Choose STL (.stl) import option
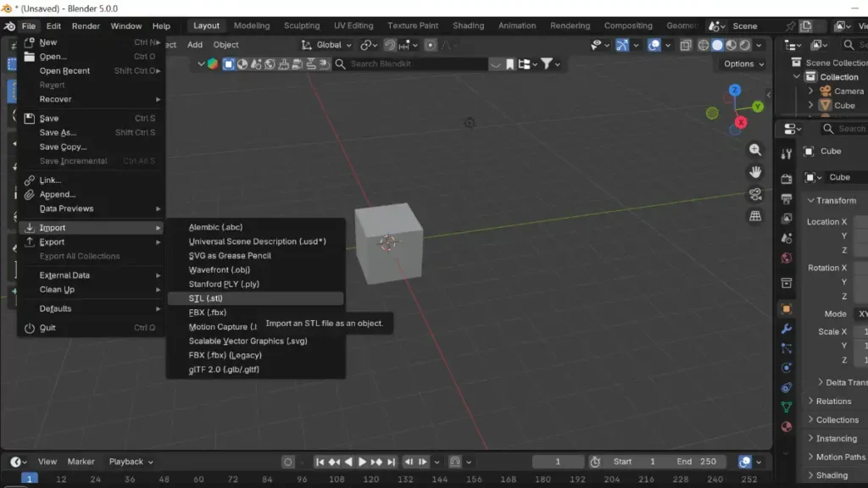This screenshot has height=488, width=868. pyautogui.click(x=255, y=298)
